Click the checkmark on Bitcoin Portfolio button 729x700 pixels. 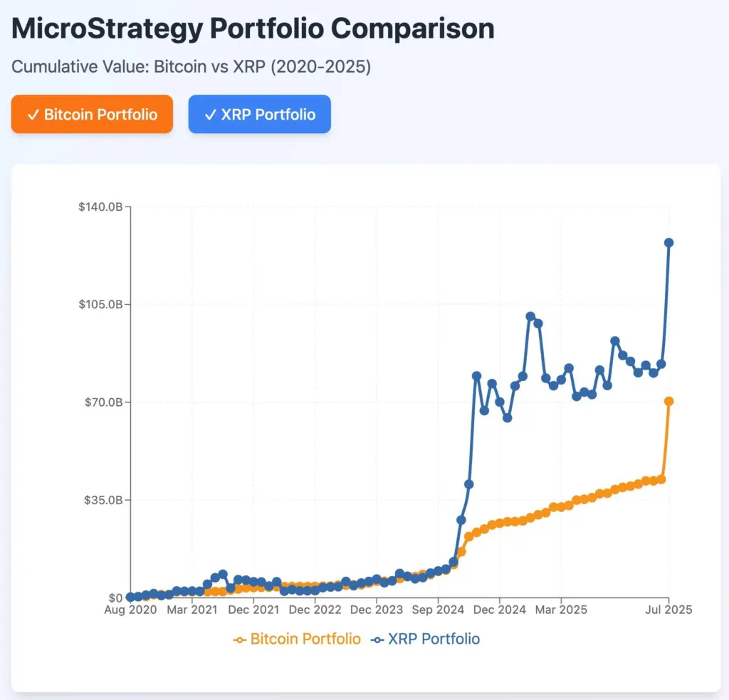click(x=34, y=114)
